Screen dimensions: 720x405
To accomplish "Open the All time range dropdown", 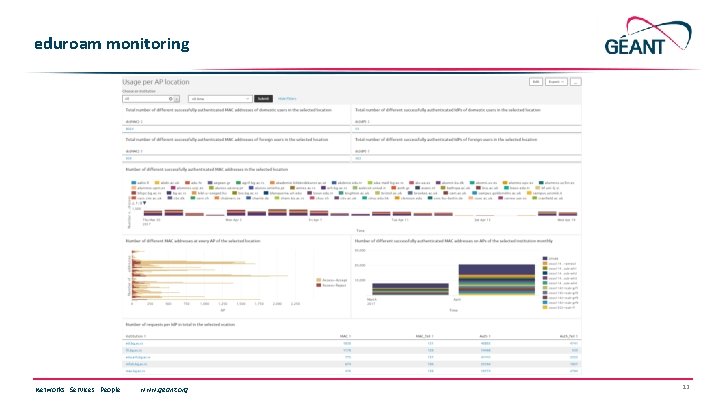I will point(220,99).
